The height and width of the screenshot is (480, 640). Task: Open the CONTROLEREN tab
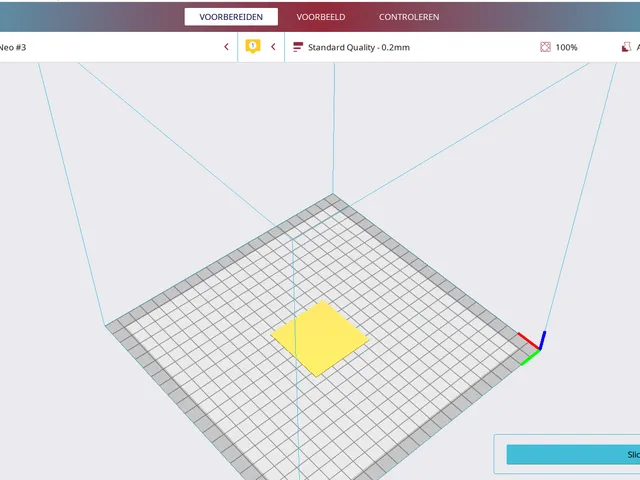click(x=409, y=17)
